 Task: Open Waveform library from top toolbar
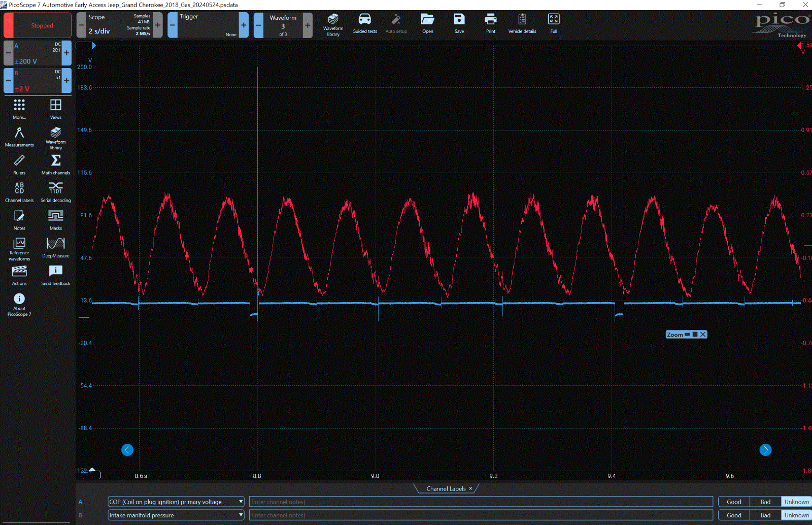(333, 24)
